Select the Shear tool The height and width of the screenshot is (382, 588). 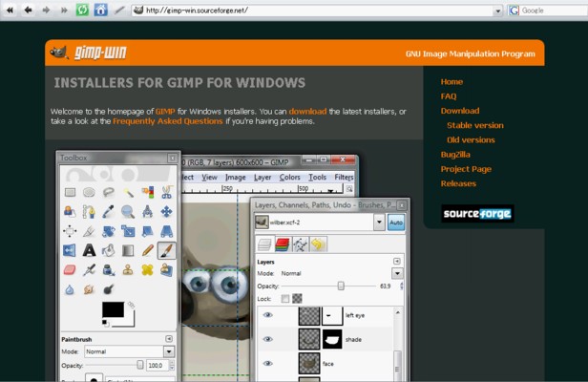coord(147,231)
